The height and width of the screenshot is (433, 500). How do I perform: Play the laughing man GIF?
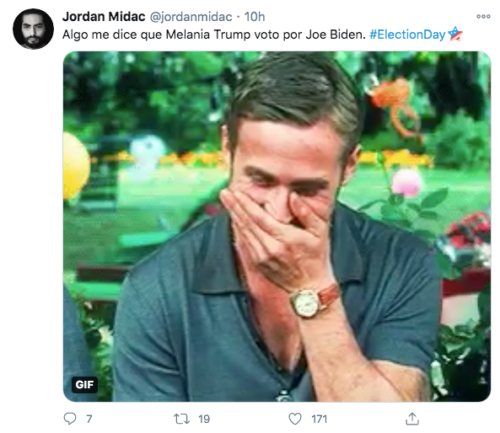277,226
